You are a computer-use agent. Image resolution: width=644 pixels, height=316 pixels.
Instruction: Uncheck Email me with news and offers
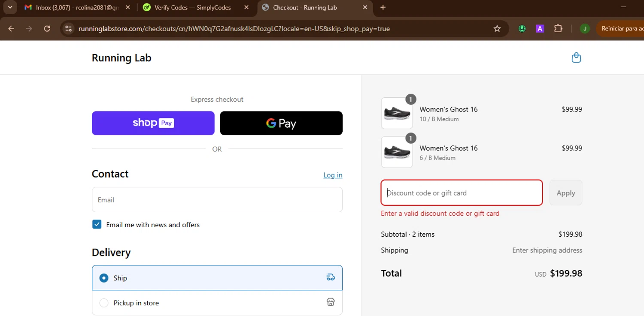tap(97, 224)
